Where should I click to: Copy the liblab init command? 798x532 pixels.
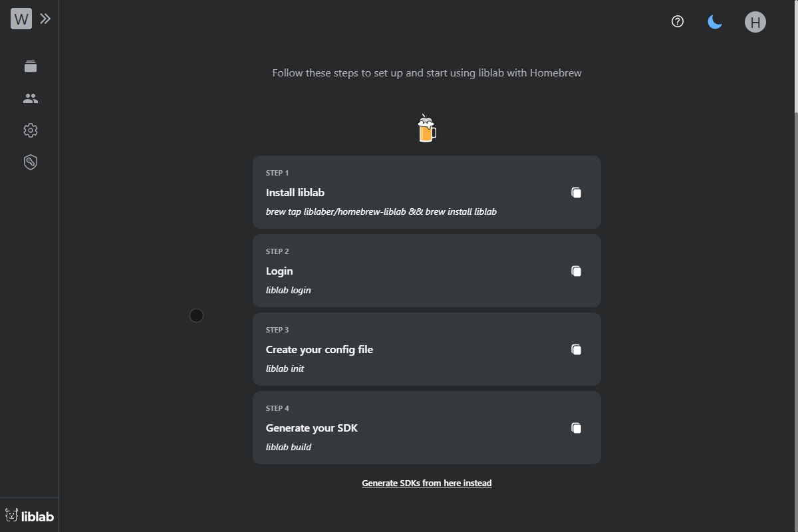[x=576, y=350]
